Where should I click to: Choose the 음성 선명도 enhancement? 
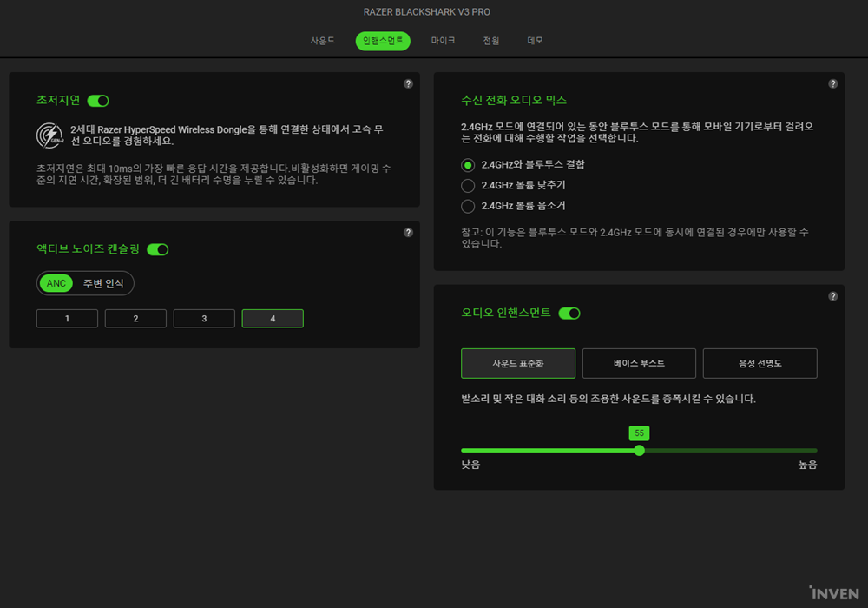760,363
